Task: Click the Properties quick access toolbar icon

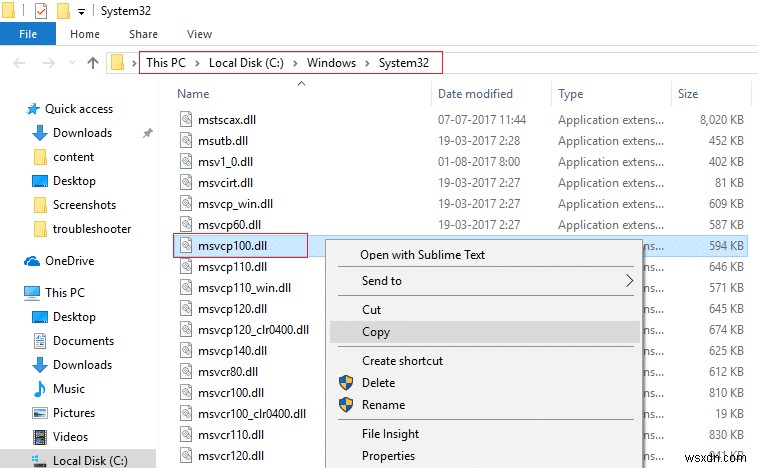Action: pyautogui.click(x=41, y=11)
